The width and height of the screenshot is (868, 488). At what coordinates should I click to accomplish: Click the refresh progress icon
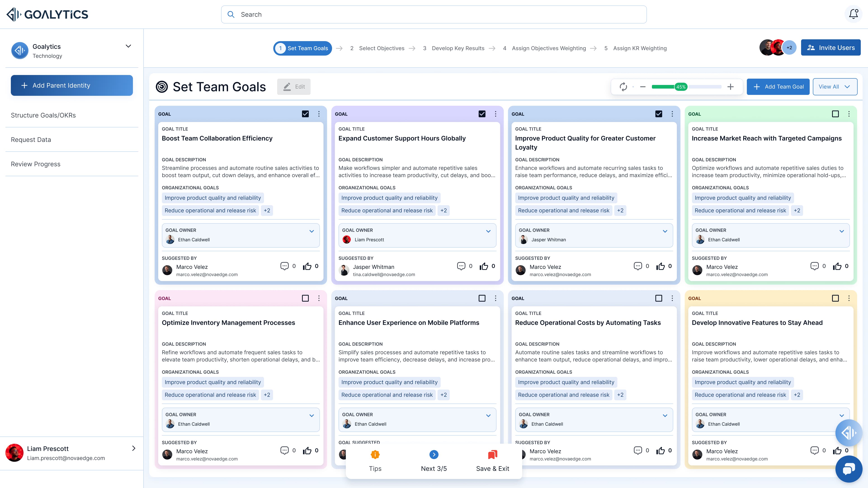623,87
